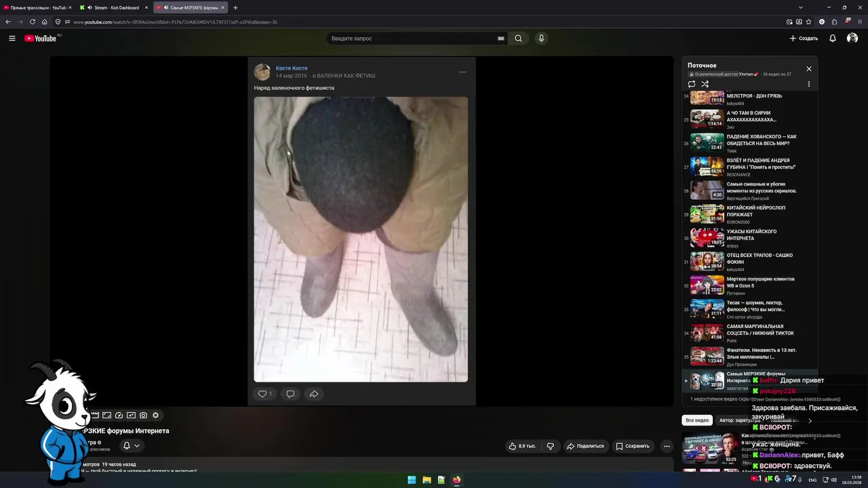Focus the Введите запрос search field

point(412,39)
